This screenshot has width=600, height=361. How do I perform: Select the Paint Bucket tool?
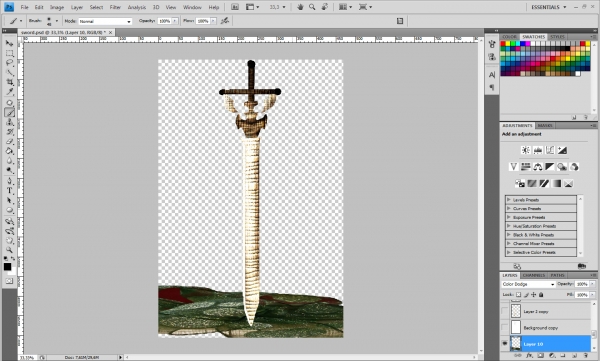point(9,151)
